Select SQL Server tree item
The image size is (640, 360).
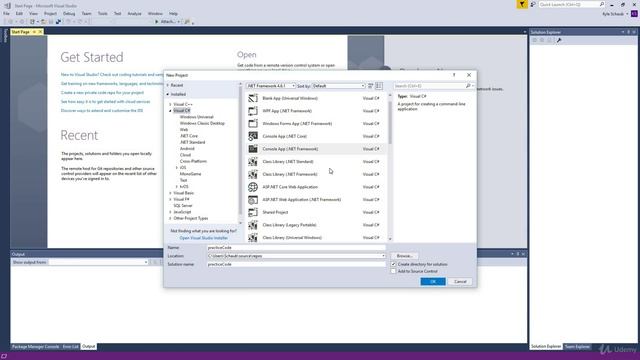tap(183, 206)
